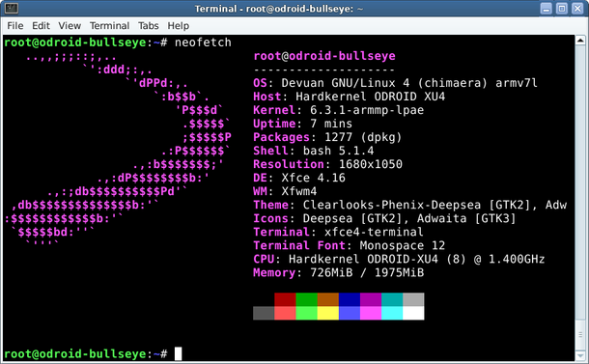Screen dimensions: 589x364
Task: Click the 'Host: Hardkernel ODROID XU4' line
Action: 349,97
